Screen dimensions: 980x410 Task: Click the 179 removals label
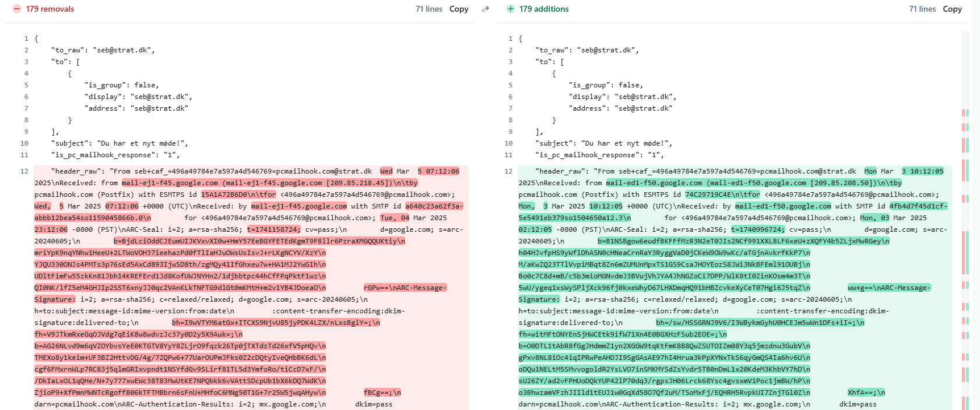(50, 9)
